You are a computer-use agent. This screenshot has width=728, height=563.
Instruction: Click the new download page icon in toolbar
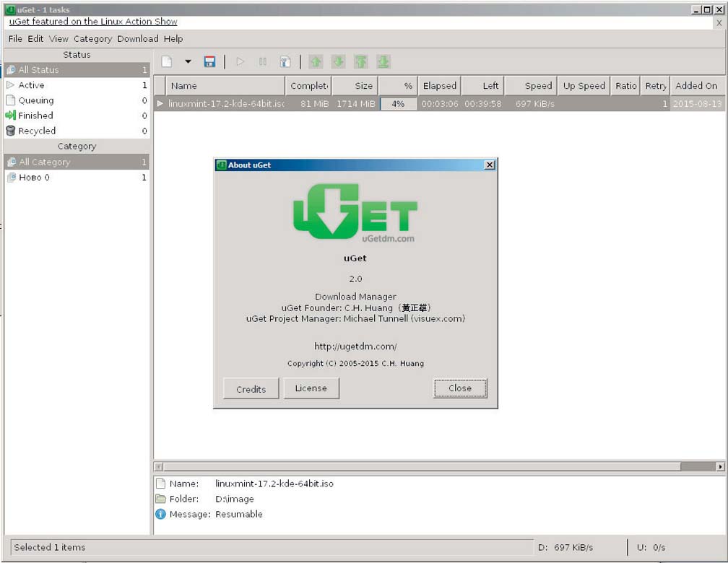click(167, 62)
